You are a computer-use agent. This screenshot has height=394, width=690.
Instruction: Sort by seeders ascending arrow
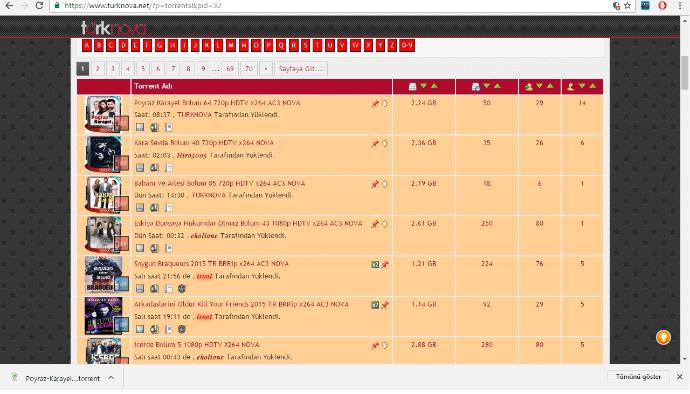pos(550,86)
